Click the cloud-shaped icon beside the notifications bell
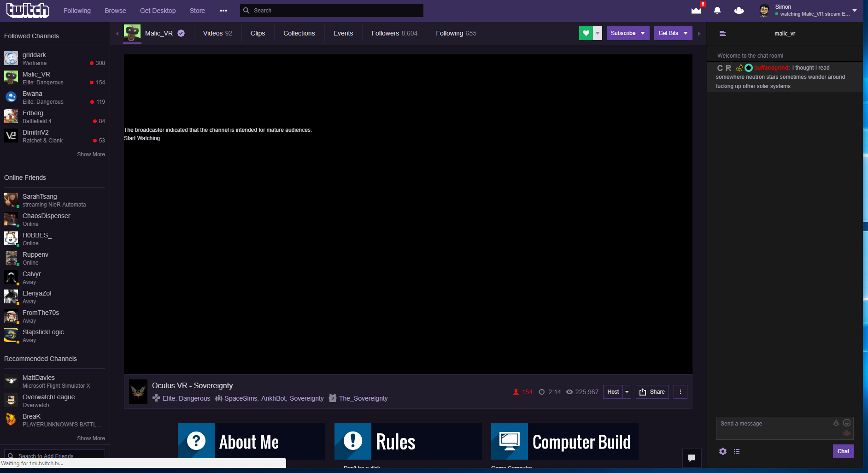Image resolution: width=868 pixels, height=473 pixels. (739, 11)
